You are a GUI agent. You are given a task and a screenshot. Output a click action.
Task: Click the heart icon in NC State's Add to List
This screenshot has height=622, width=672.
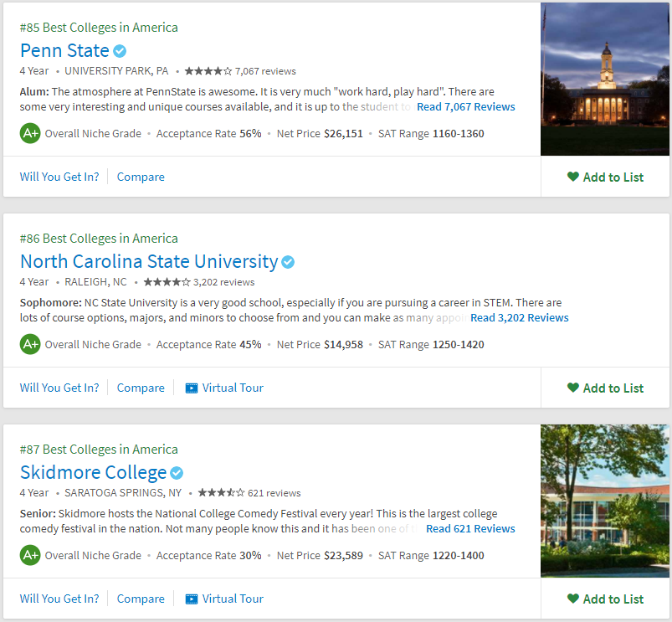pyautogui.click(x=573, y=388)
